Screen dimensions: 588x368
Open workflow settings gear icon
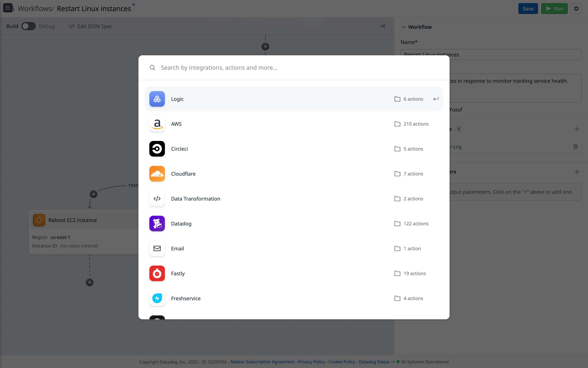576,9
